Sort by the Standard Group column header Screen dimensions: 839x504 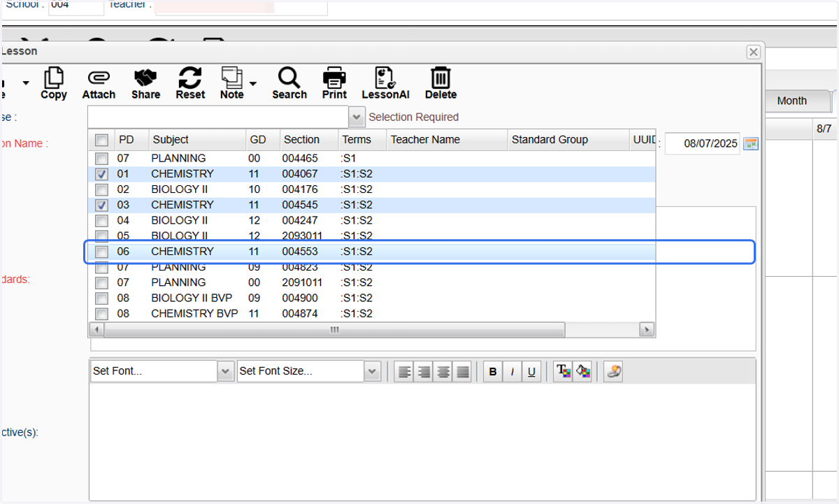(x=568, y=140)
